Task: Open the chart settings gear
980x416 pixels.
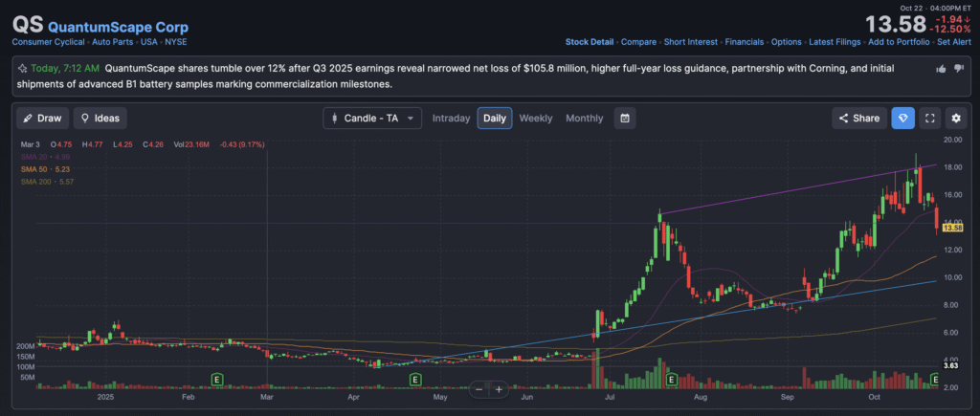Action: [956, 119]
